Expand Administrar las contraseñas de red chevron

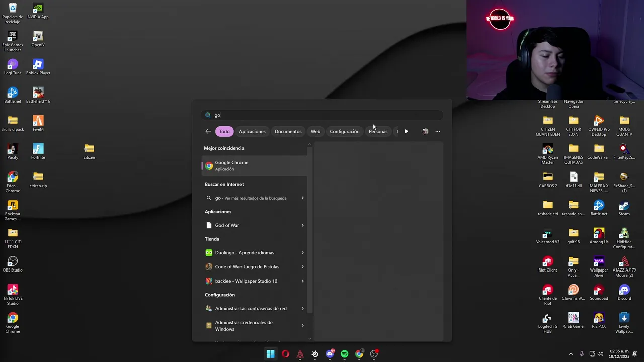pyautogui.click(x=302, y=309)
